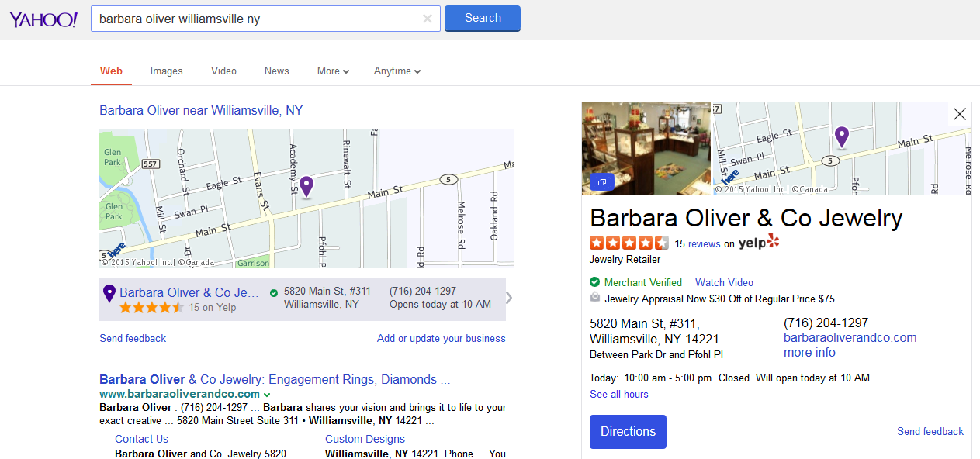Click the Yelp logo in the business panel
Viewport: 980px width, 459px height.
tap(758, 243)
